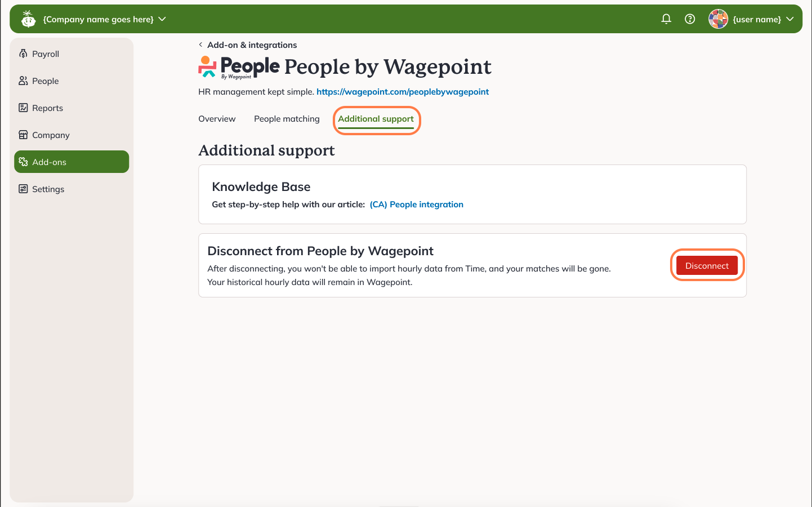Image resolution: width=812 pixels, height=507 pixels.
Task: Click the Wagepoint mascot logo icon
Action: point(28,19)
